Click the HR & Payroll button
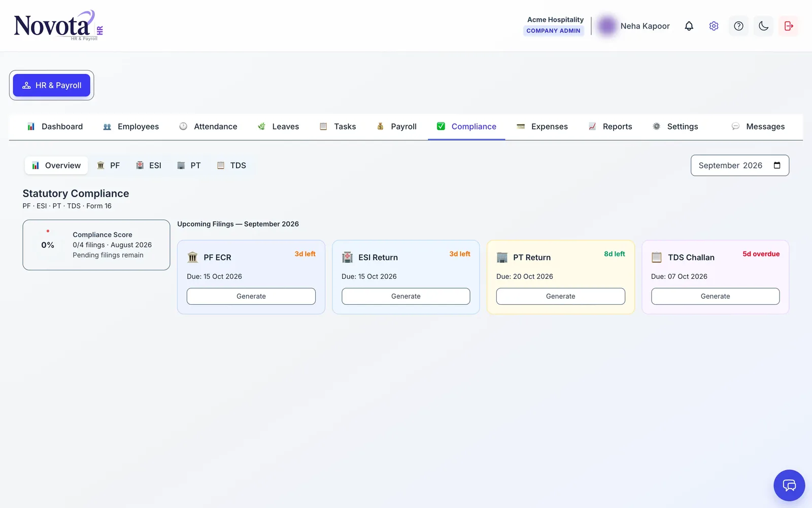The width and height of the screenshot is (812, 508). point(52,85)
